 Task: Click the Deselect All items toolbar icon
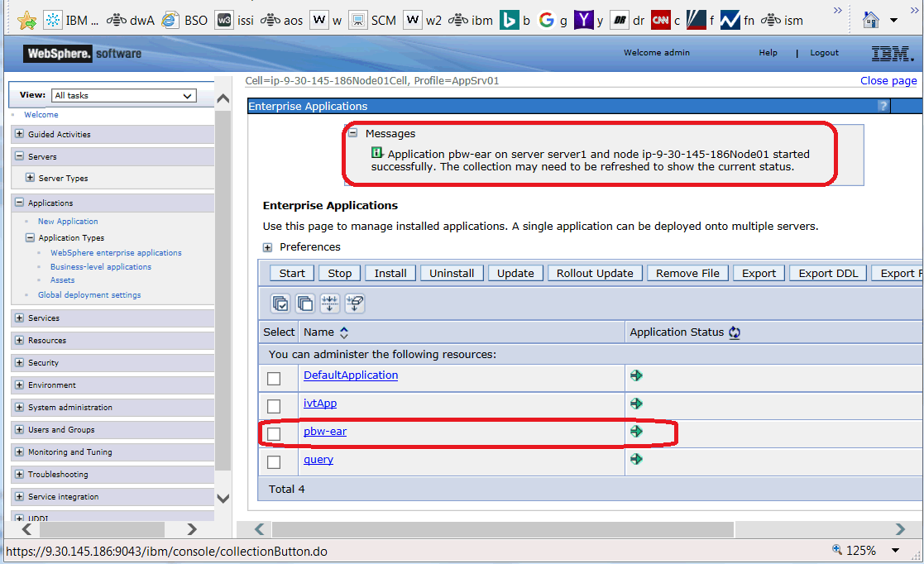[305, 304]
